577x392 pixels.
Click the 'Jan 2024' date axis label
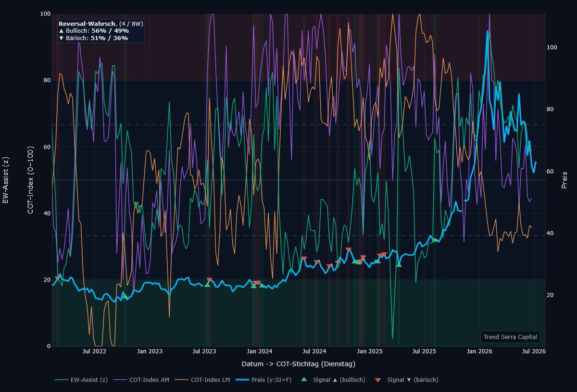pyautogui.click(x=260, y=352)
